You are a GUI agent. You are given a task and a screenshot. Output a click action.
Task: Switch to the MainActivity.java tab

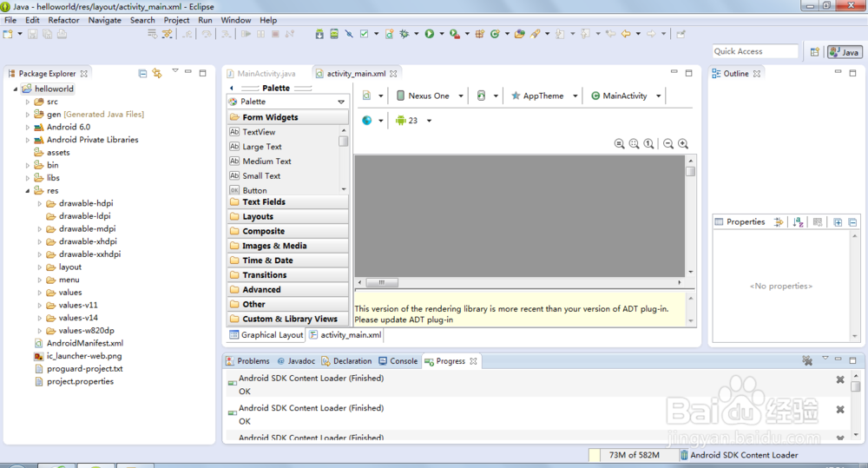click(266, 73)
